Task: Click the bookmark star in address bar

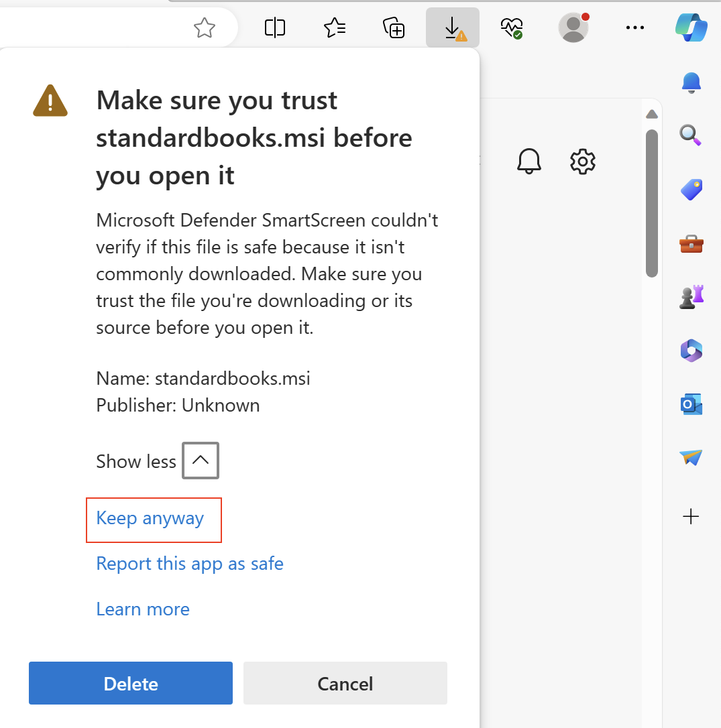Action: (204, 27)
